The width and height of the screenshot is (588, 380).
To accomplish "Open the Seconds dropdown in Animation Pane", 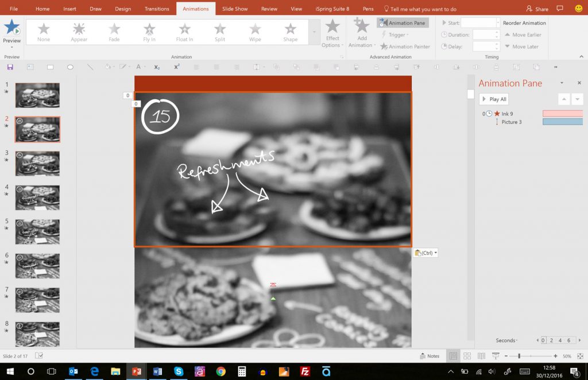I will pos(507,340).
